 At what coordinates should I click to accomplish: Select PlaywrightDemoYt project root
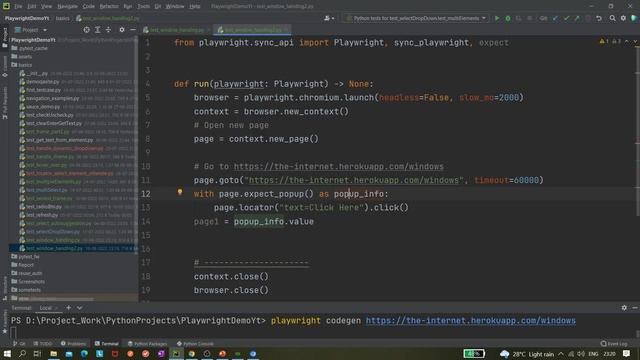pyautogui.click(x=33, y=40)
